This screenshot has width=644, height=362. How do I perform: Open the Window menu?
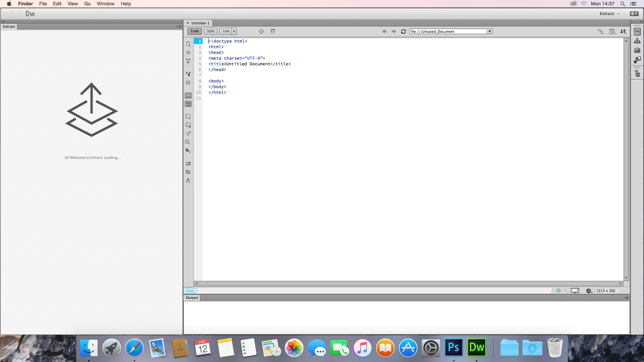106,4
